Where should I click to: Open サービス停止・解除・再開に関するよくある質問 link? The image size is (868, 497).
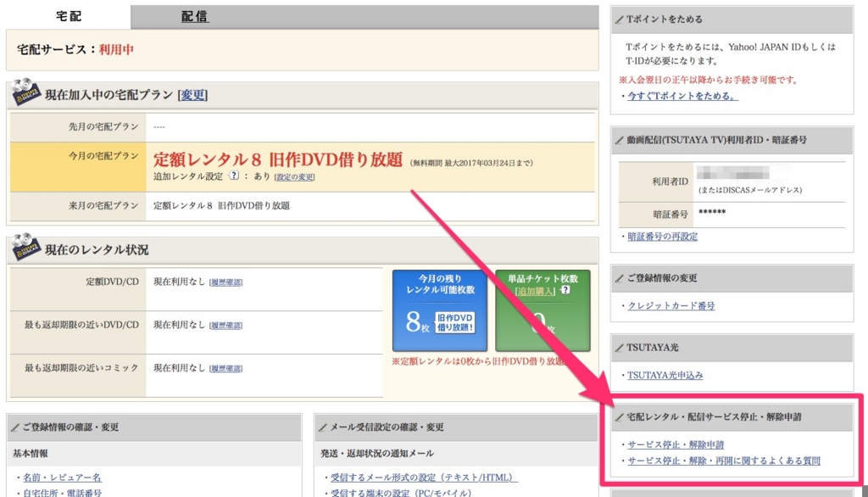[724, 461]
